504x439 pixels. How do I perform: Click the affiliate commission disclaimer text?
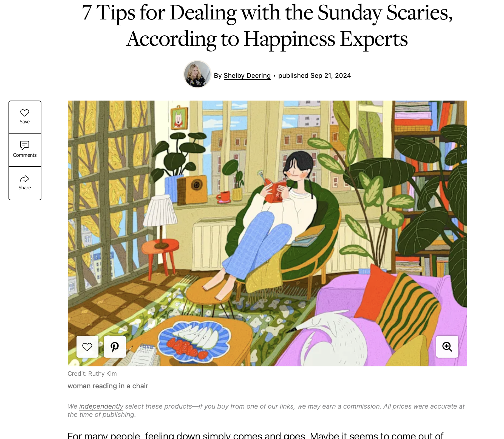click(266, 411)
